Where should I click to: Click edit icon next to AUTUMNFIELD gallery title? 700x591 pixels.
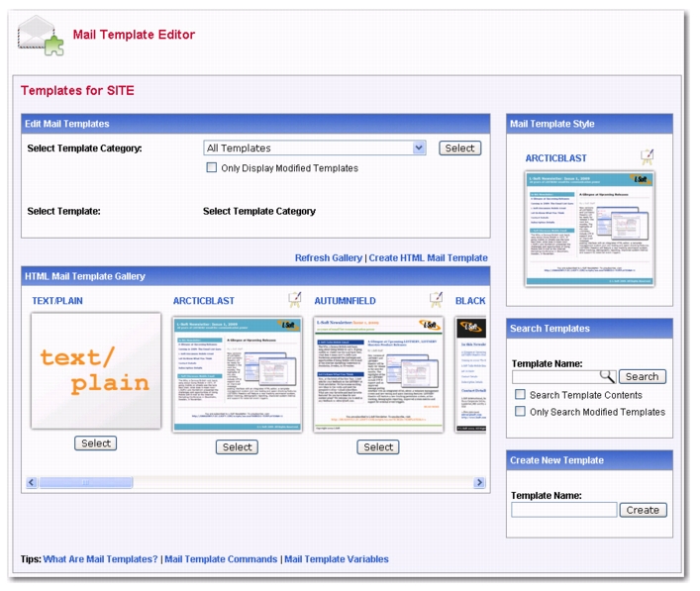tap(436, 299)
